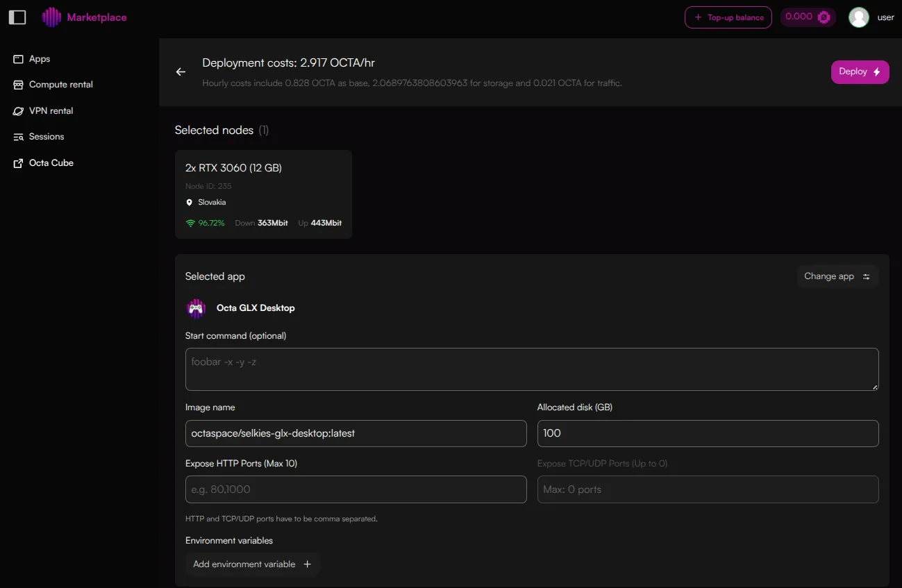902x588 pixels.
Task: Click the OCTA coin icon beside balance
Action: [824, 17]
